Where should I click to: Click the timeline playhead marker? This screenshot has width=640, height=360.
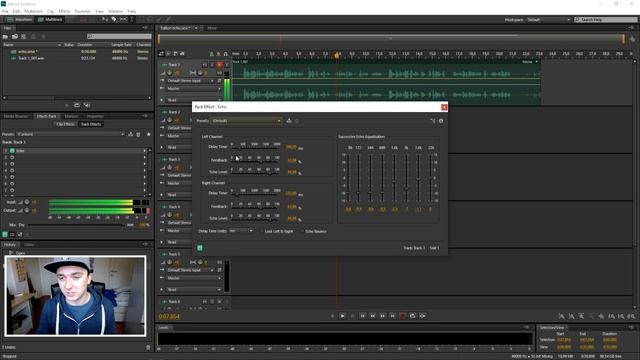click(x=337, y=54)
